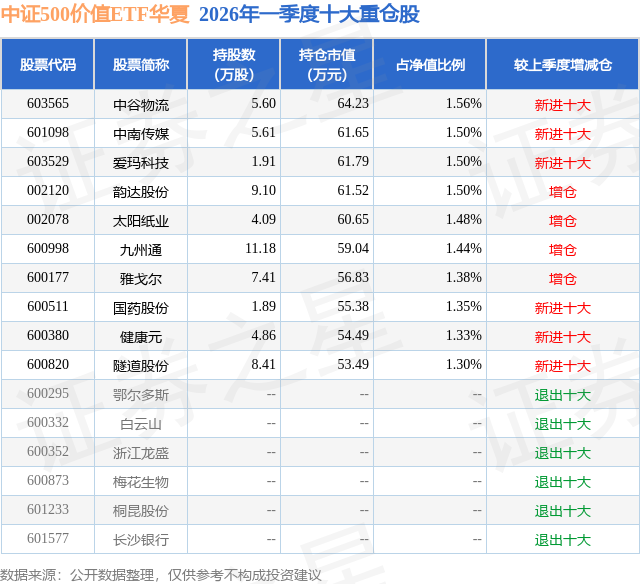This screenshot has height=584, width=640.
Task: Click the 持仓市值(万元) column header
Action: click(327, 64)
